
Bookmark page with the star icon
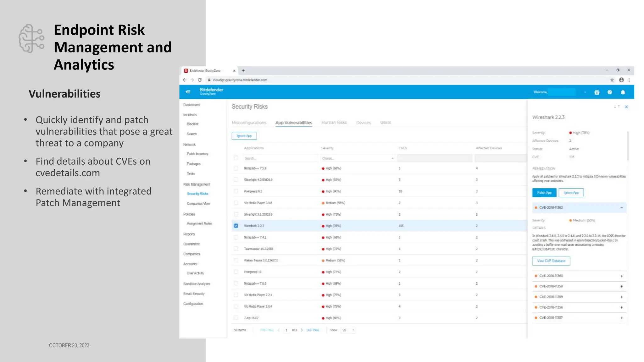pyautogui.click(x=612, y=80)
